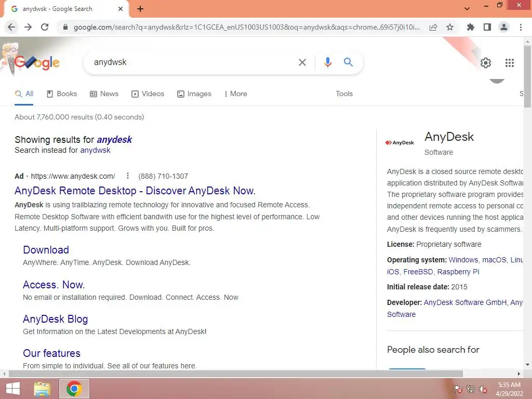Share this page via address bar icon
532x399 pixels.
pos(433,27)
